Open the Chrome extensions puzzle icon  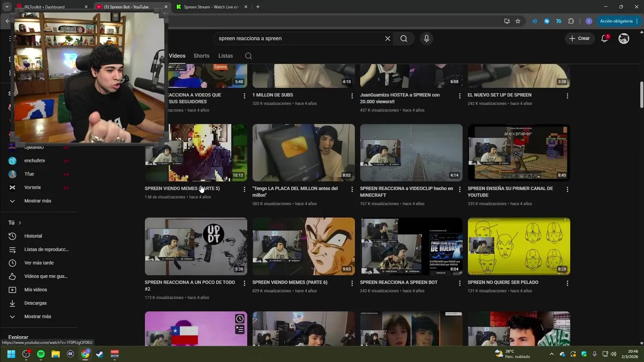pyautogui.click(x=571, y=21)
